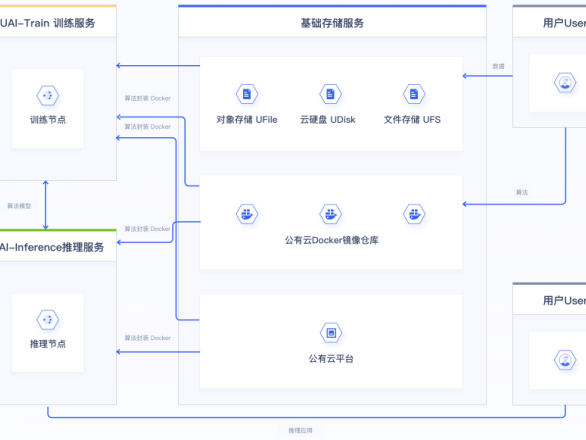Click the 云硬盘 UDisk label

point(328,120)
